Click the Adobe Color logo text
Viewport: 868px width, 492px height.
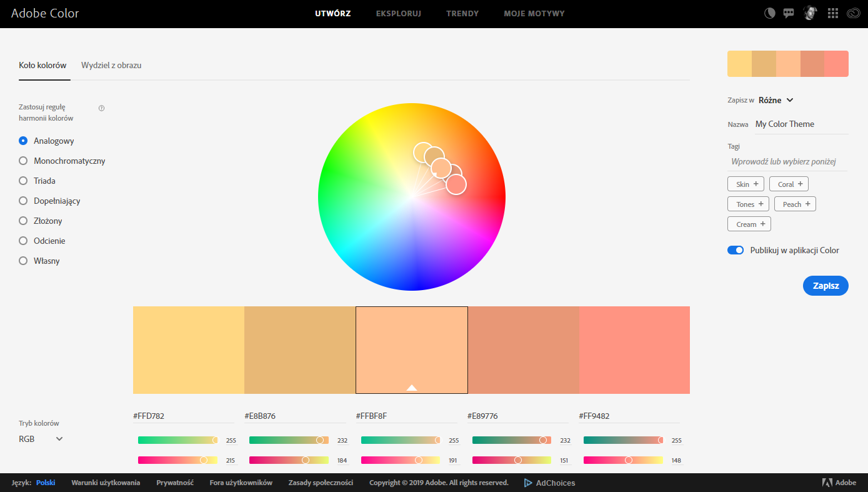coord(45,13)
